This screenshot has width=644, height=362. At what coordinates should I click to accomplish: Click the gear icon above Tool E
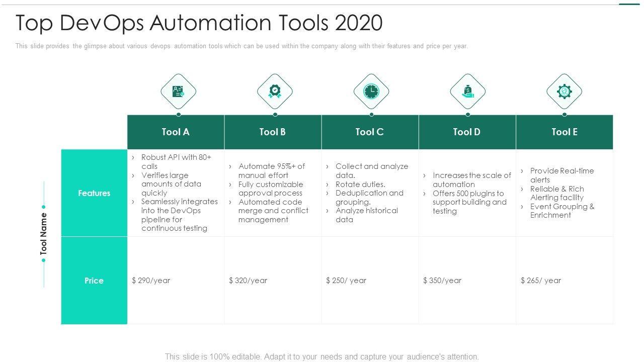(x=564, y=92)
